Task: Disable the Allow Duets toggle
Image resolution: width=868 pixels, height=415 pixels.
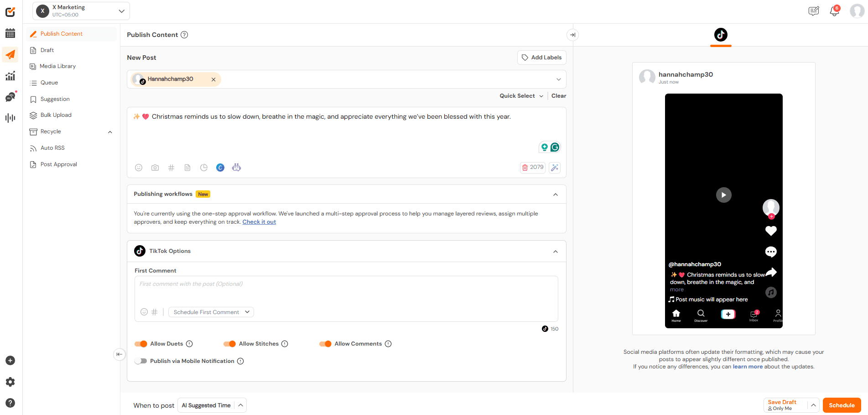Action: (140, 344)
